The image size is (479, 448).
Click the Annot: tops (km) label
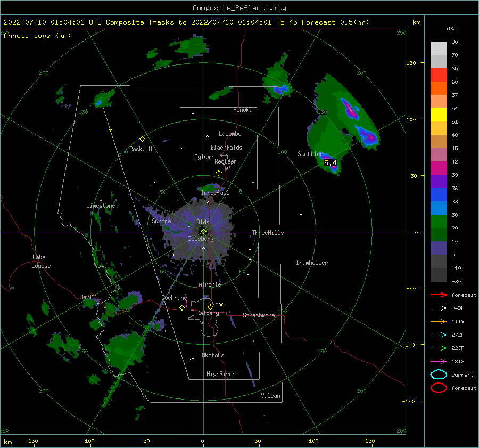(37, 36)
